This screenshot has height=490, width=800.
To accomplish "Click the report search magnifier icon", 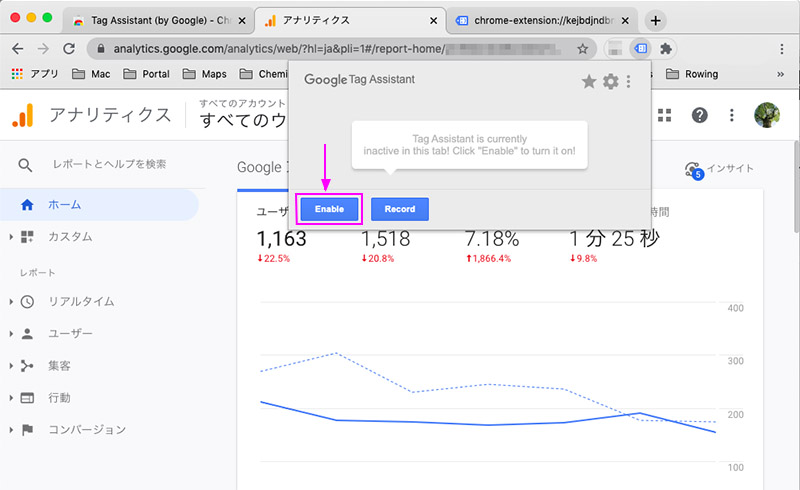I will pyautogui.click(x=25, y=165).
